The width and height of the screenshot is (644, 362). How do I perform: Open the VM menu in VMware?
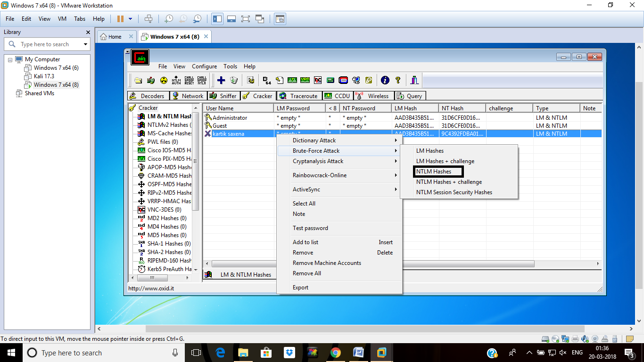(x=62, y=19)
